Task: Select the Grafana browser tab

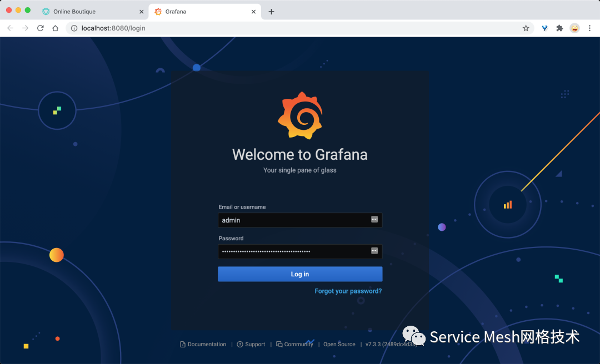Action: [204, 12]
